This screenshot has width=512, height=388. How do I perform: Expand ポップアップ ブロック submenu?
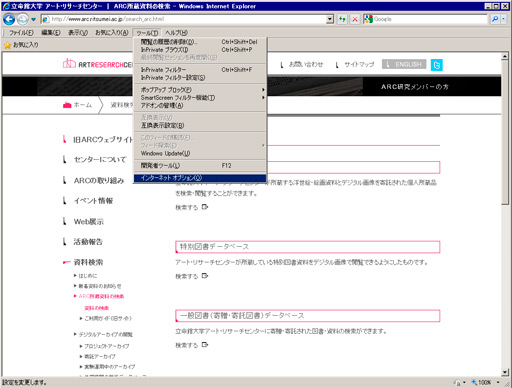pyautogui.click(x=200, y=90)
